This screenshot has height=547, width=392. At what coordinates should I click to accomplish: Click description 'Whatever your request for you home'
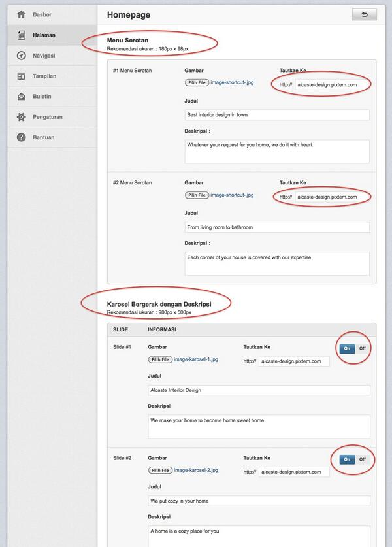tap(277, 152)
